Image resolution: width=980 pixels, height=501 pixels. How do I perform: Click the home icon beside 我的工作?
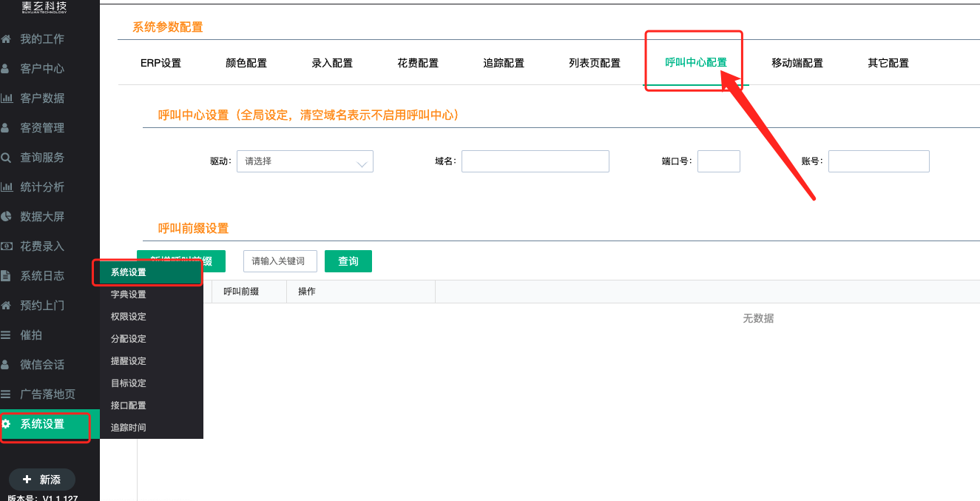coord(6,39)
